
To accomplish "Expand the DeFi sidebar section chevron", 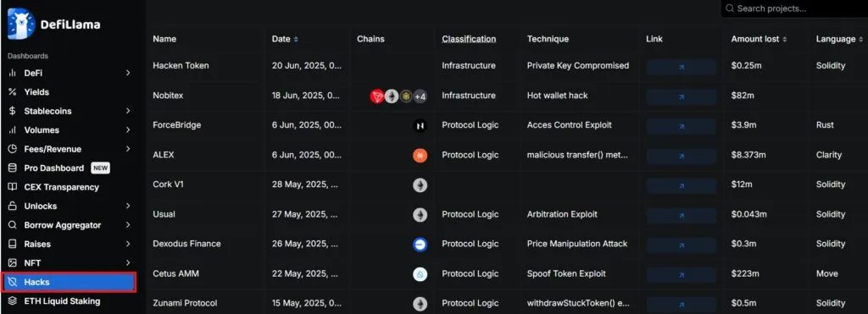I will [x=128, y=73].
